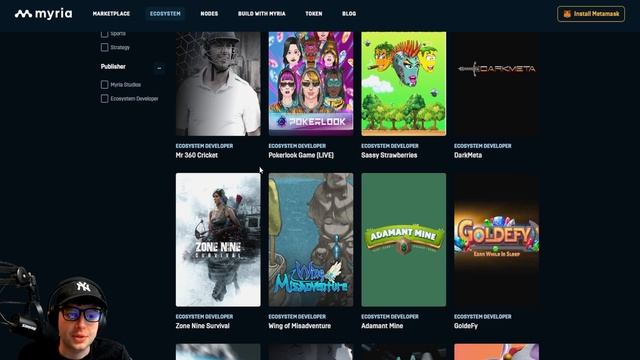Screen dimensions: 640x360
Task: Click the GoldeFy title text
Action: (466, 326)
